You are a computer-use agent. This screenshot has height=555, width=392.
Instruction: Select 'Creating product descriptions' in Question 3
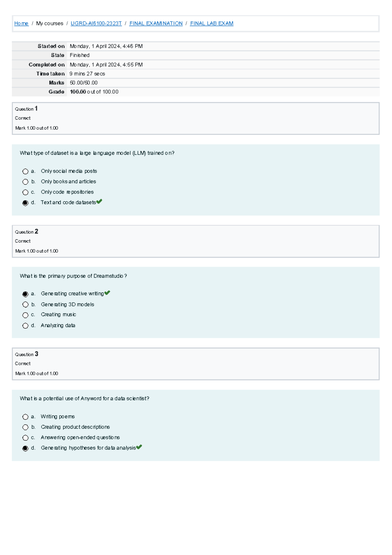point(25,427)
